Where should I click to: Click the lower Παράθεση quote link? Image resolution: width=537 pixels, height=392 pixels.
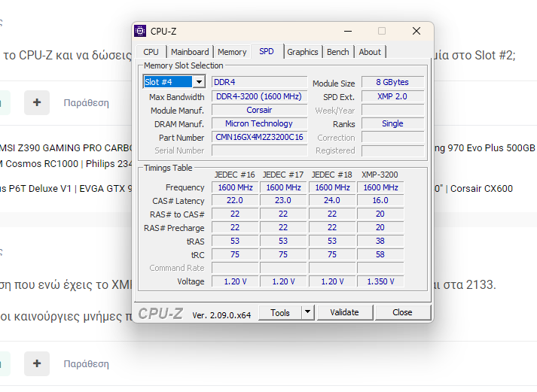[87, 363]
